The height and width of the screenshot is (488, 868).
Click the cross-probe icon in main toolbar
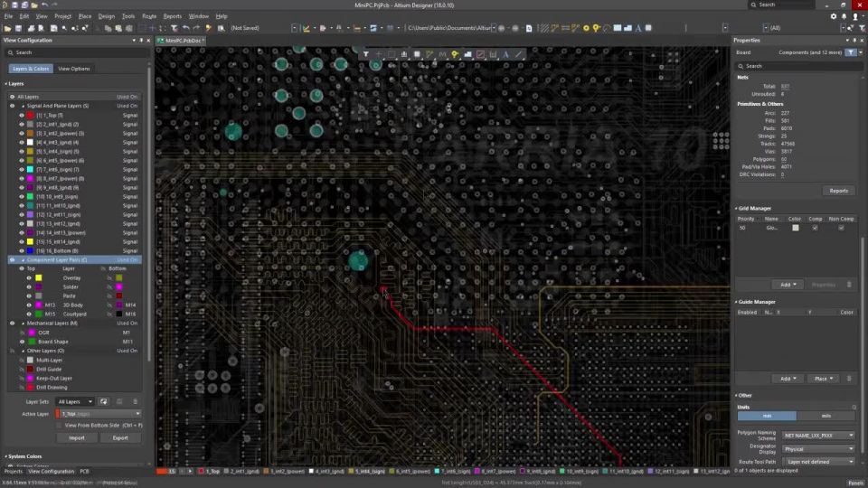pyautogui.click(x=209, y=28)
